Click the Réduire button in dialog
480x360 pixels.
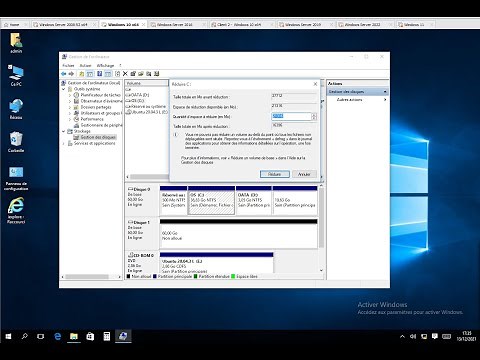tap(275, 174)
